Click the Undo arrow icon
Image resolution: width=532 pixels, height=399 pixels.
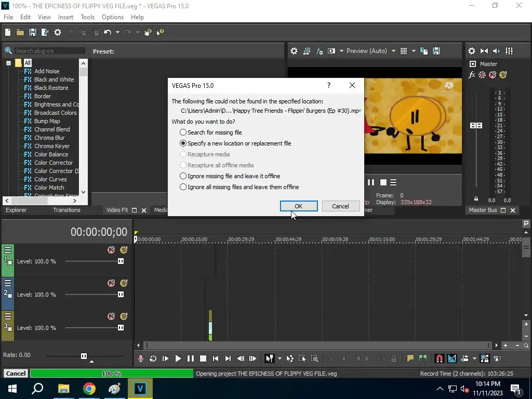[x=108, y=32]
